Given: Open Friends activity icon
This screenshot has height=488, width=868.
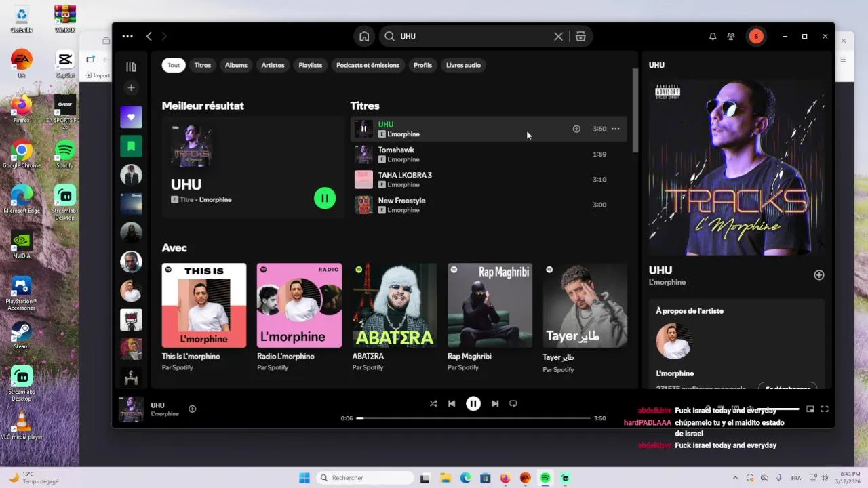Looking at the screenshot, I should click(731, 37).
